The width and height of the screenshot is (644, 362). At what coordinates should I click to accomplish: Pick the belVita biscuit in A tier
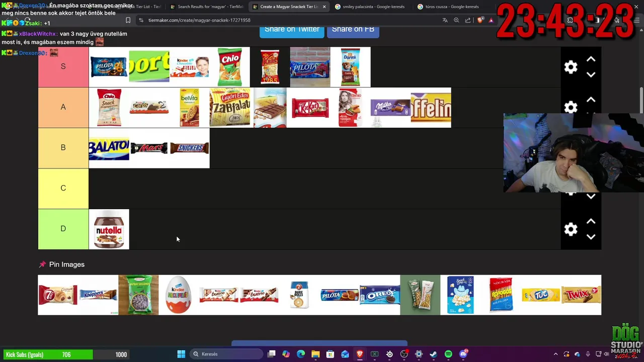pyautogui.click(x=190, y=108)
